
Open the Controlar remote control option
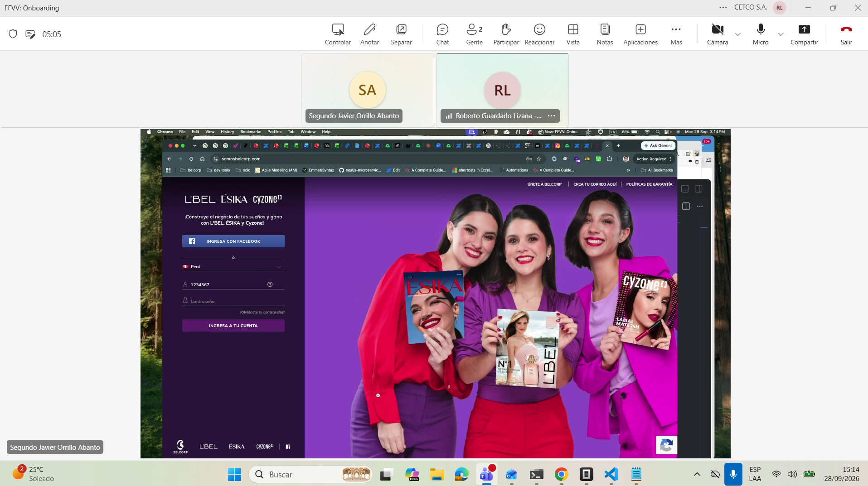click(x=338, y=34)
